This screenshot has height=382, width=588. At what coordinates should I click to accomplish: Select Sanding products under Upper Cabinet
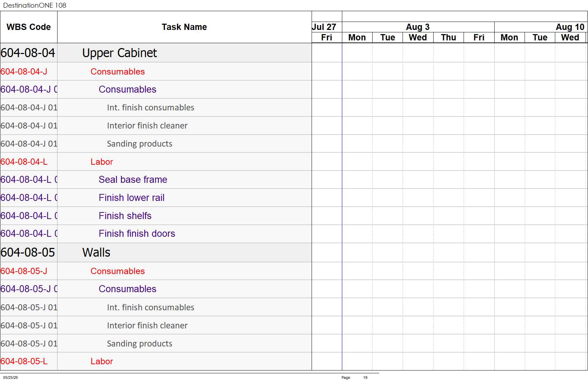pyautogui.click(x=139, y=144)
